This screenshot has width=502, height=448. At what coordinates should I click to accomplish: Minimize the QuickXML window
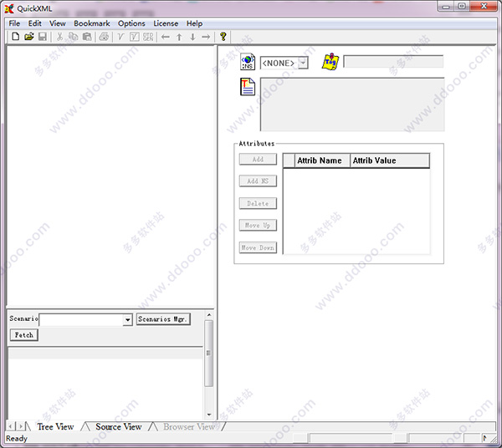point(446,7)
